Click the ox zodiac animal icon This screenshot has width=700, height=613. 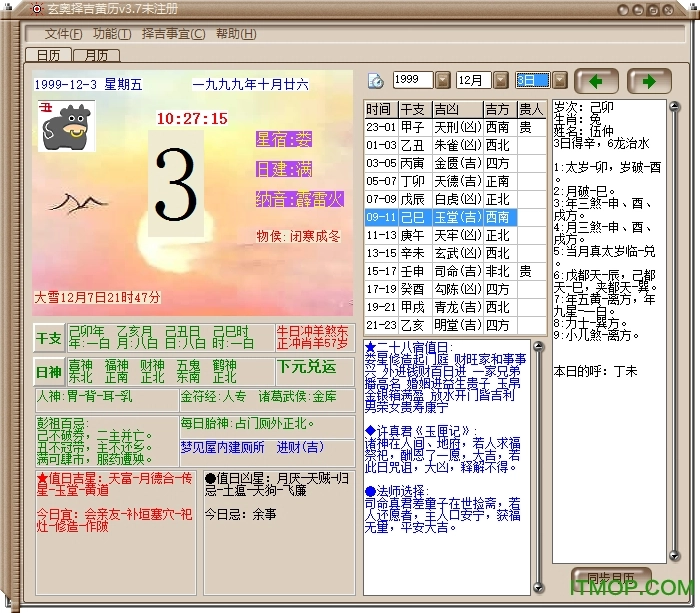pos(65,128)
